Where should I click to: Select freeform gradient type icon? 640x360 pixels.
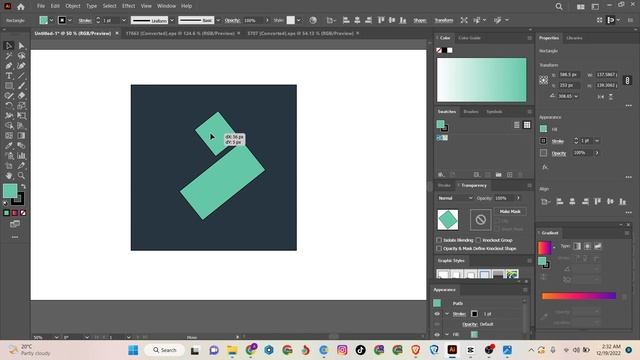click(598, 246)
